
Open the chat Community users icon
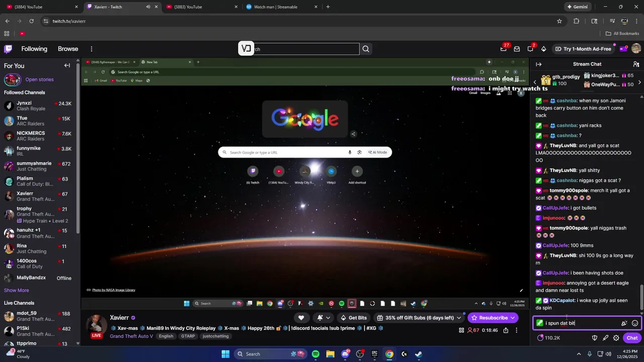pos(636,64)
